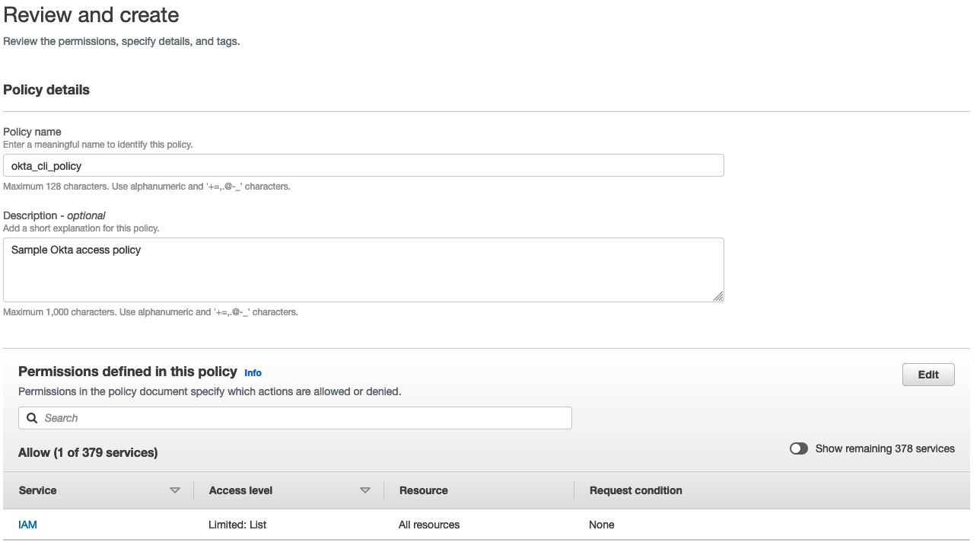Open the IAM service link
This screenshot has height=552, width=980.
(x=27, y=525)
